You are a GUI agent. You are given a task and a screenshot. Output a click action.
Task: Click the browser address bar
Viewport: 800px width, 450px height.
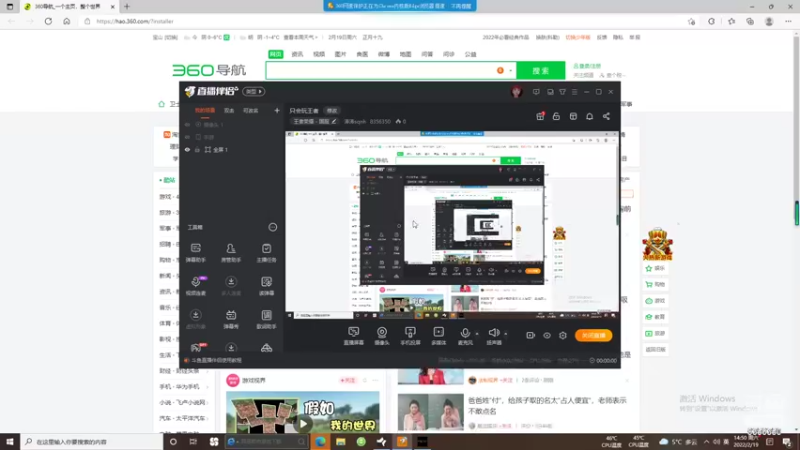point(383,21)
